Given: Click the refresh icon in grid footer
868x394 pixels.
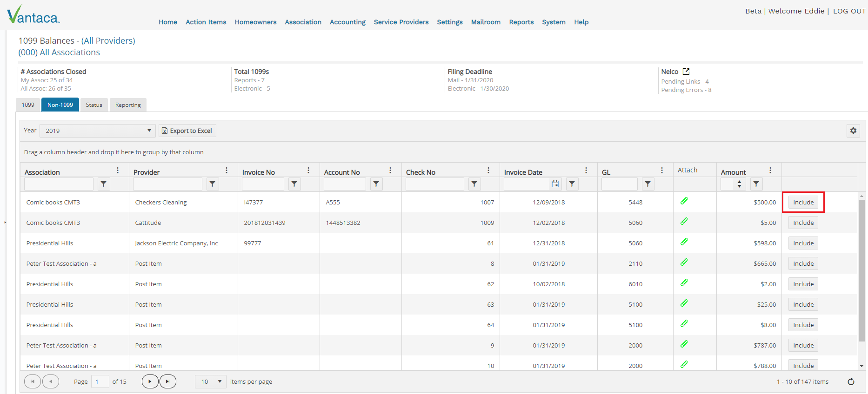Looking at the screenshot, I should (x=851, y=382).
